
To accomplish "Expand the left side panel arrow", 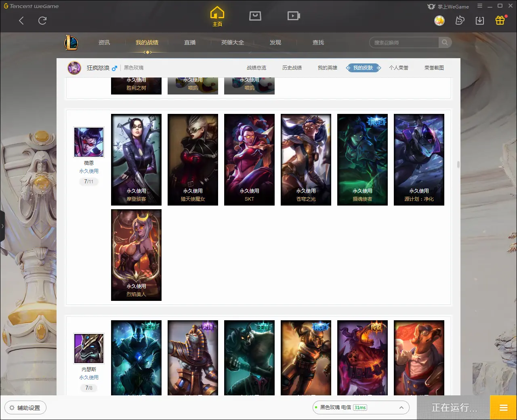I will point(2,226).
